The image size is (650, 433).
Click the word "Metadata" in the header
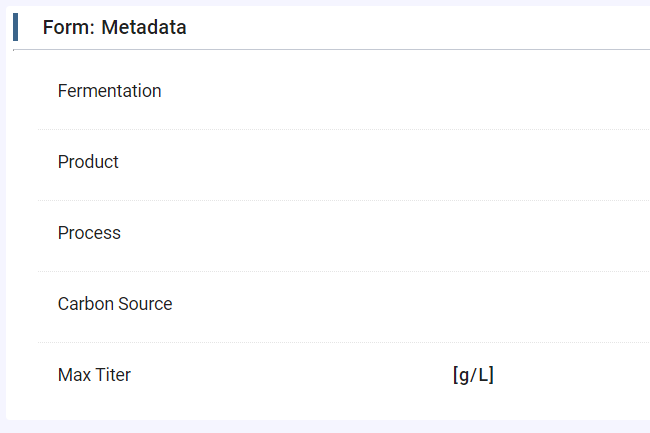pos(144,28)
